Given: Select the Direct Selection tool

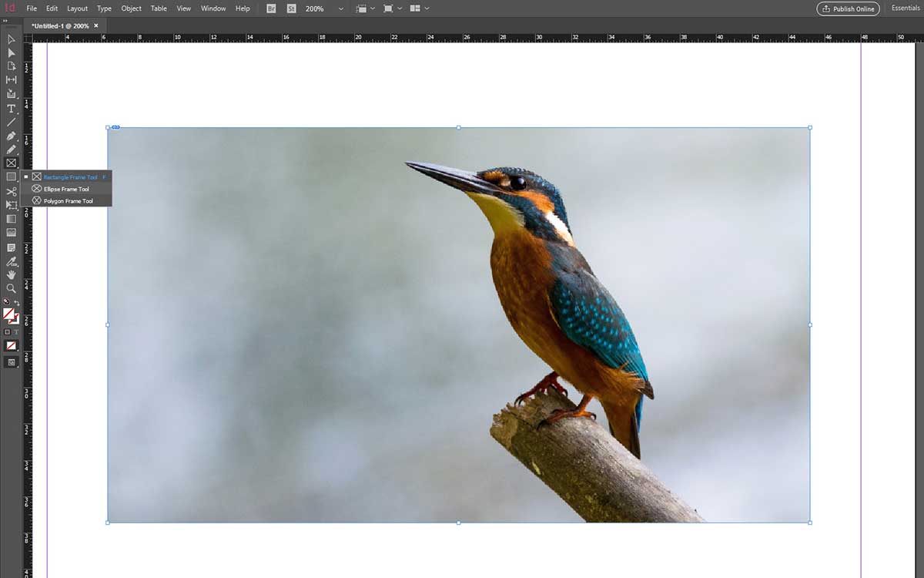Looking at the screenshot, I should pyautogui.click(x=11, y=52).
